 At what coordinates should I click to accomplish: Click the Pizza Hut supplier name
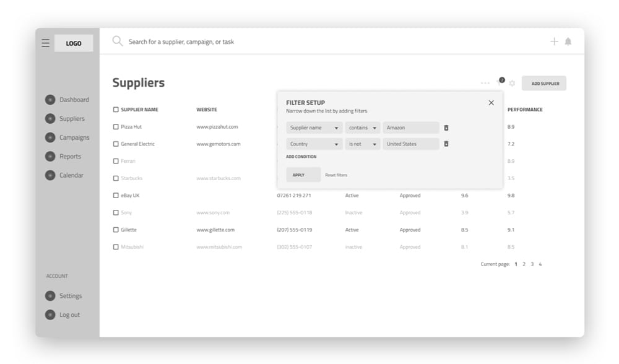click(131, 127)
